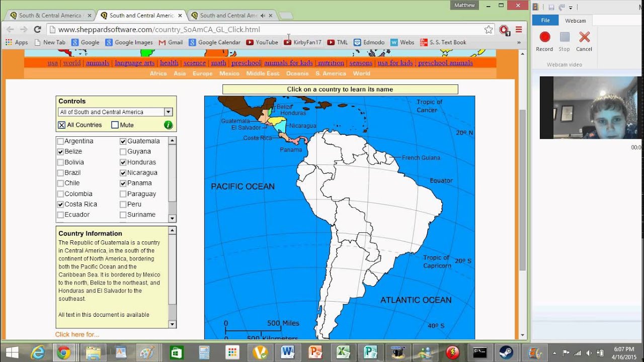Open Word from the taskbar
Image resolution: width=644 pixels, height=362 pixels.
click(x=288, y=352)
